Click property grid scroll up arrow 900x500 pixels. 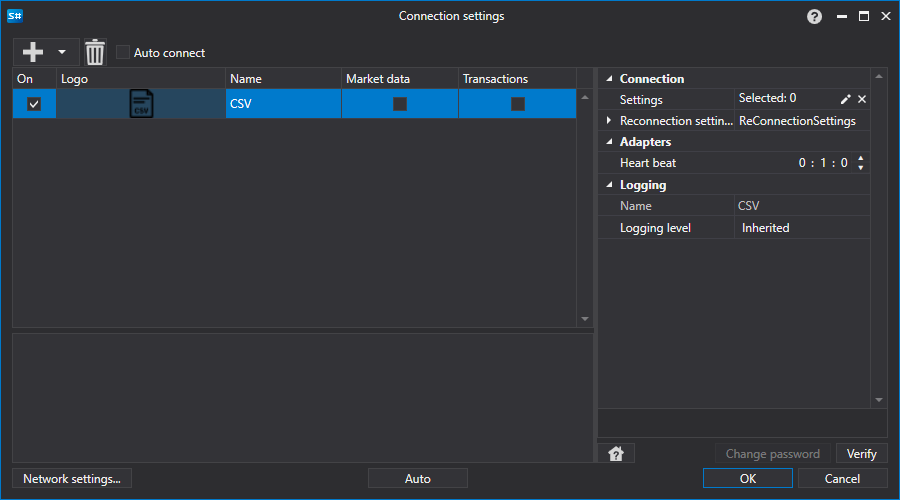pos(879,76)
